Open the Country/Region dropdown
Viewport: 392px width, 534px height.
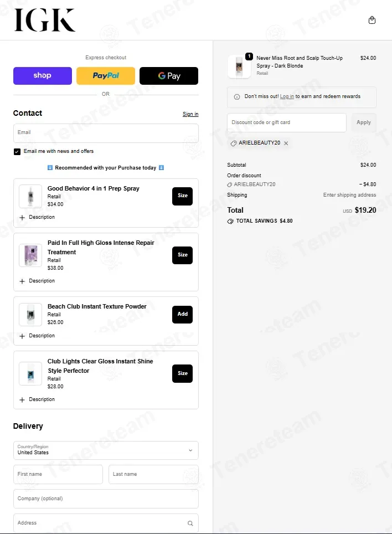(106, 450)
